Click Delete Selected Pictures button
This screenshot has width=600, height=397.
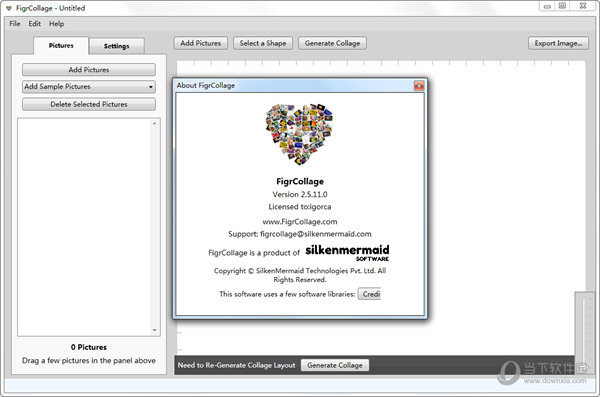coord(89,104)
